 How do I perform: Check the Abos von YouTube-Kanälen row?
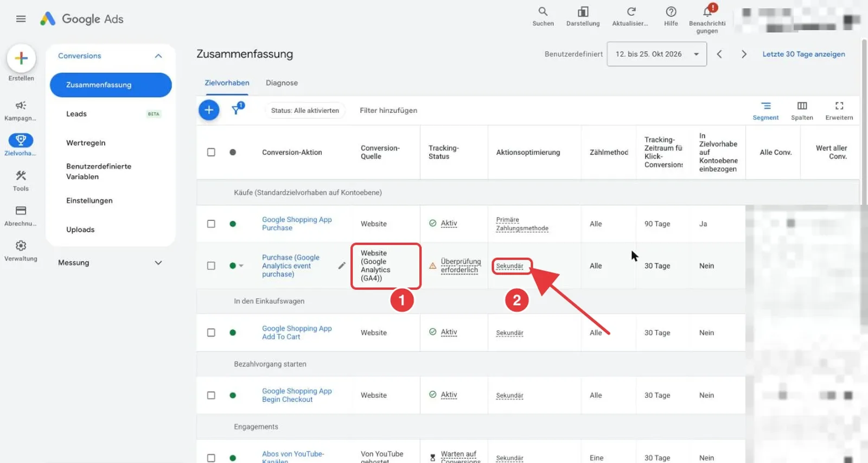211,458
